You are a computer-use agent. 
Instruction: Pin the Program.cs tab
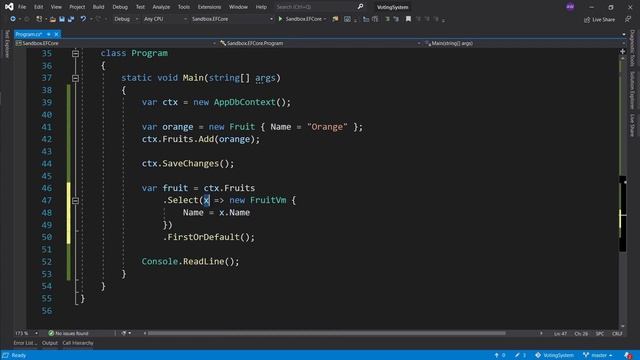tap(49, 34)
